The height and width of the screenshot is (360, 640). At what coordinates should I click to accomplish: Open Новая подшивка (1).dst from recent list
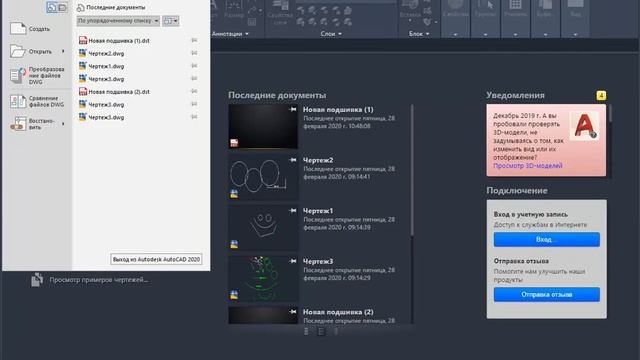pos(119,41)
